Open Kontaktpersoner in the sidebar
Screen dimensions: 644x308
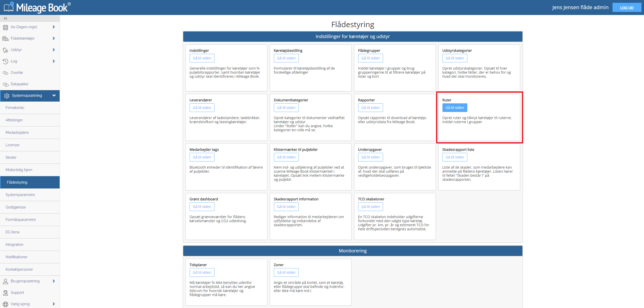30,269
